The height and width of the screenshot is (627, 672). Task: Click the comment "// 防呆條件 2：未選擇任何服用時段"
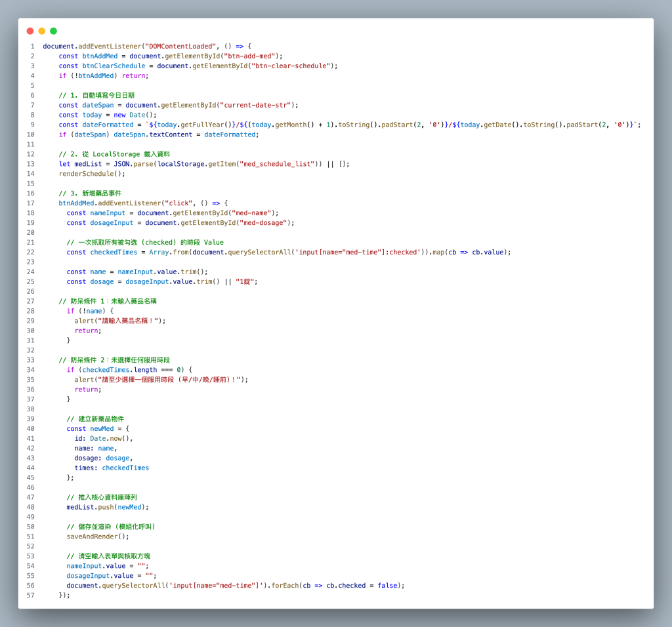pos(114,360)
